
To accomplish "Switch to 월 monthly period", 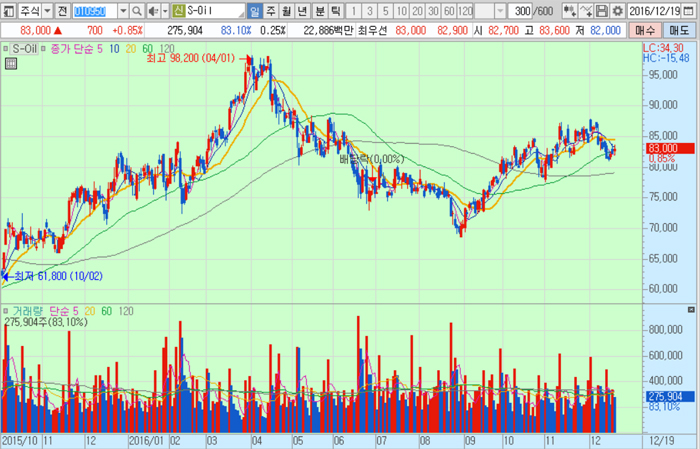I will [x=287, y=10].
